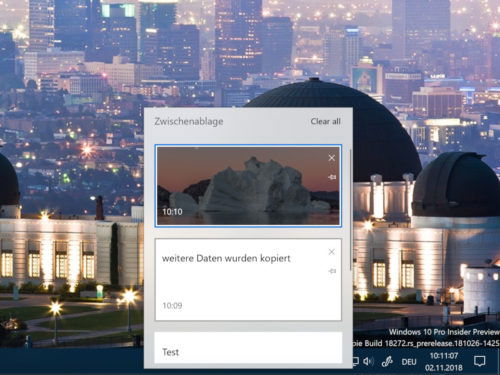
Task: Paste the iceberg image from clipboard history
Action: pyautogui.click(x=248, y=186)
